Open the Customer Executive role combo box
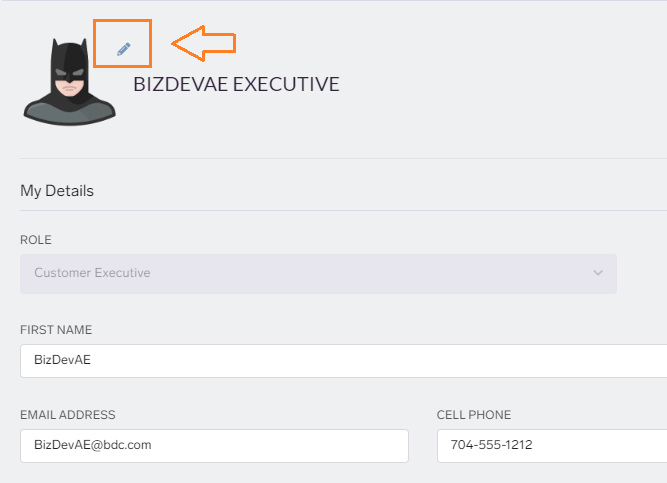This screenshot has width=667, height=483. coord(318,274)
